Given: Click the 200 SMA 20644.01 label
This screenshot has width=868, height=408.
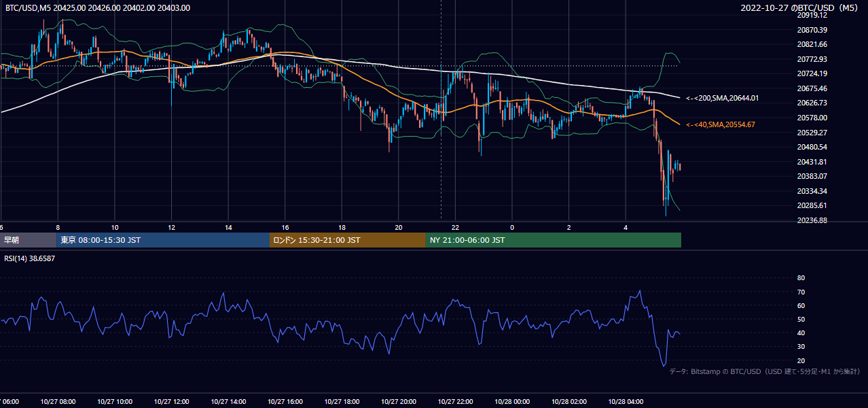Looking at the screenshot, I should point(722,98).
